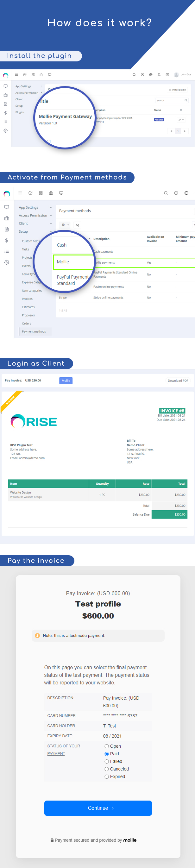This screenshot has width=195, height=868.
Task: Open globe language icon in Plugins screenshot
Action: click(151, 75)
